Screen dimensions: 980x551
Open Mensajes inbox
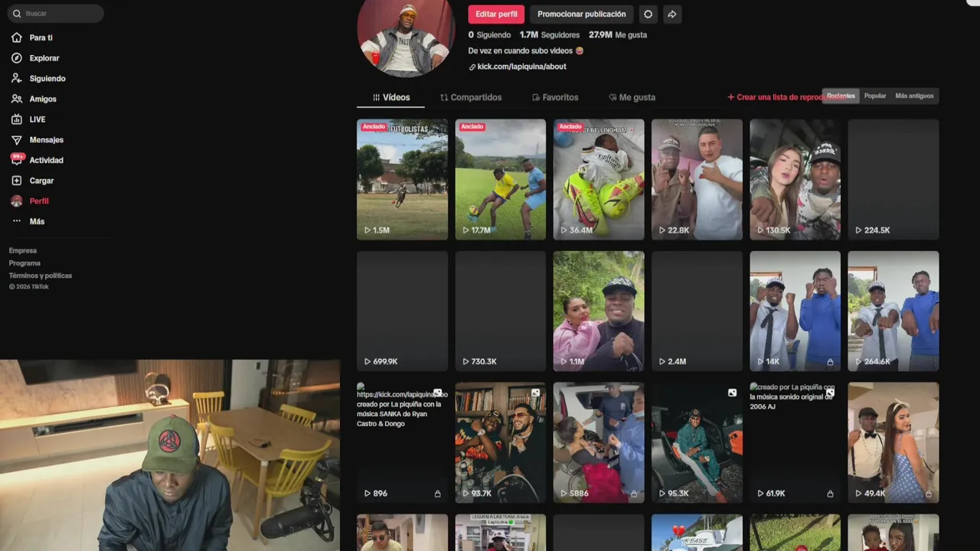pyautogui.click(x=37, y=140)
